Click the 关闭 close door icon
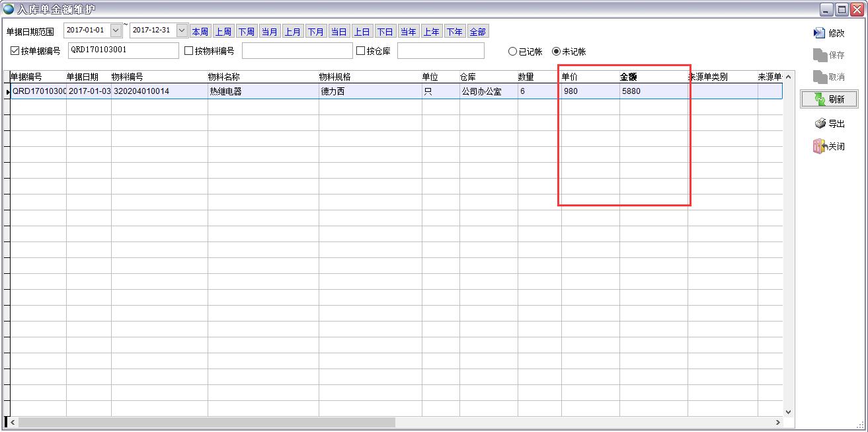The image size is (868, 432). click(x=820, y=146)
